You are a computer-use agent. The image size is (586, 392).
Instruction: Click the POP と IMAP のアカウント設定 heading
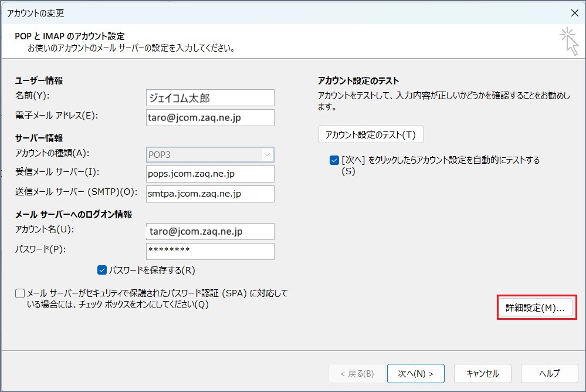tap(70, 36)
